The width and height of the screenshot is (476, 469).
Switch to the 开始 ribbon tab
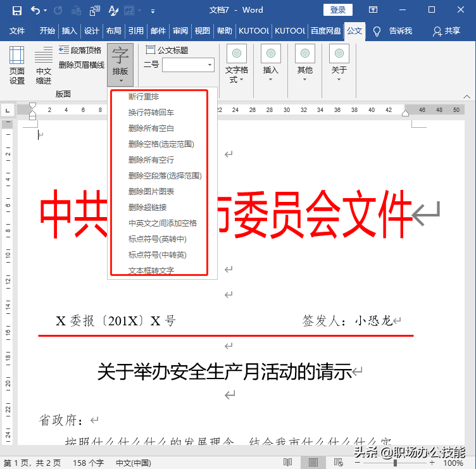[47, 31]
